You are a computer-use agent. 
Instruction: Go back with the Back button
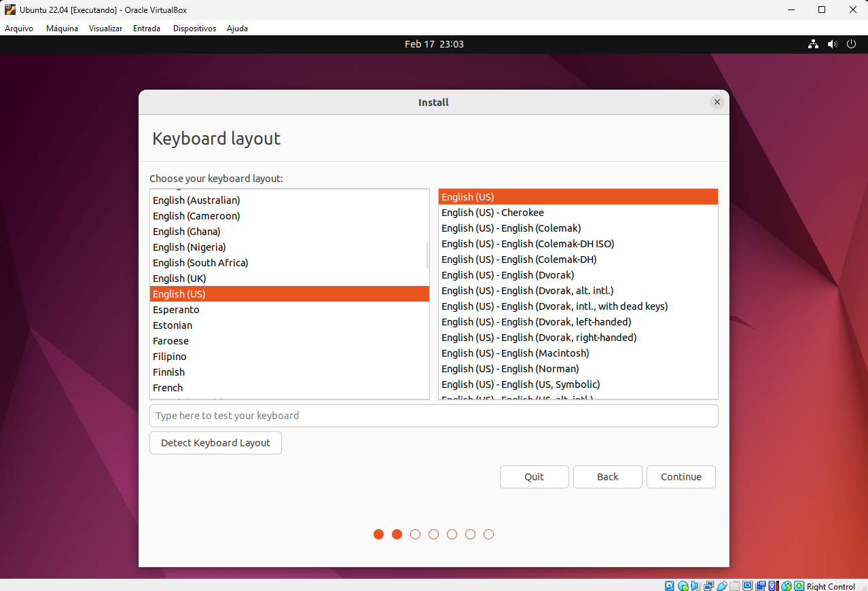coord(607,477)
